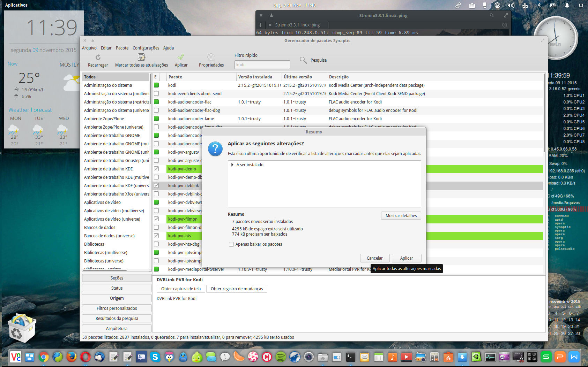Image resolution: width=588 pixels, height=367 pixels.
Task: Open Propriedades gear icon in toolbar
Action: point(211,57)
